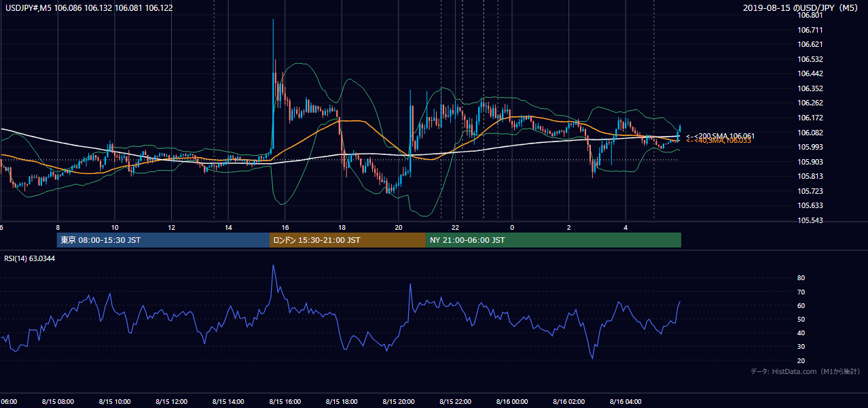Click price axis value 106.711

pos(811,30)
